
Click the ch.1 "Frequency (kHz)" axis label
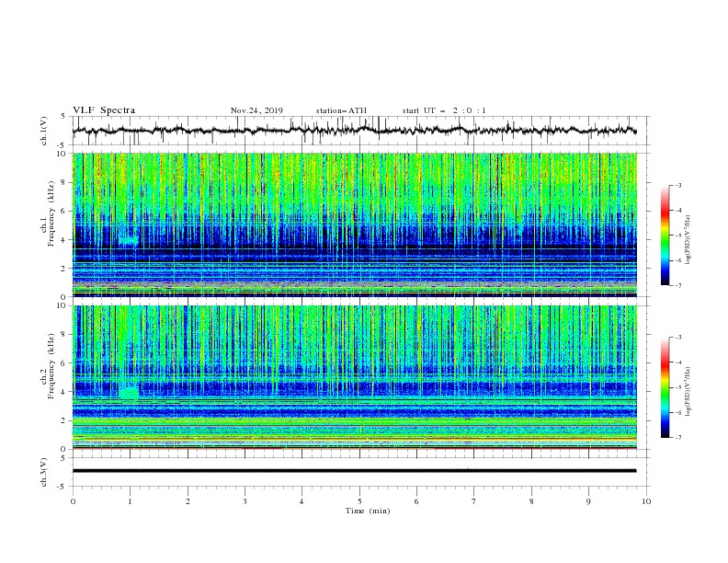(x=51, y=213)
